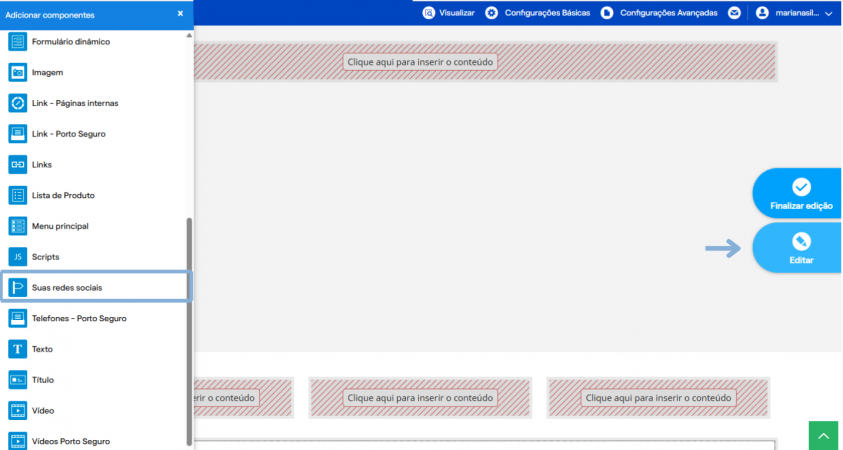Screen dimensions: 843x450
Task: Select the Suas redes sociais label
Action: click(x=67, y=288)
